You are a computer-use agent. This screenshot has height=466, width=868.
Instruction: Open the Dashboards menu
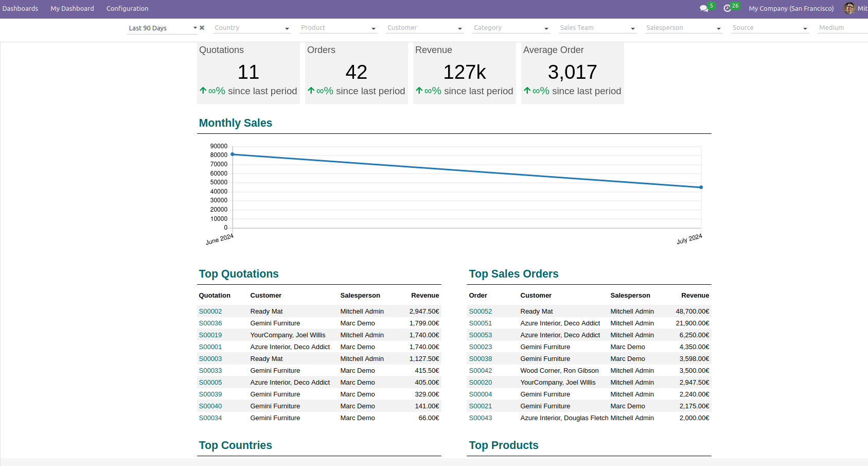click(x=21, y=9)
